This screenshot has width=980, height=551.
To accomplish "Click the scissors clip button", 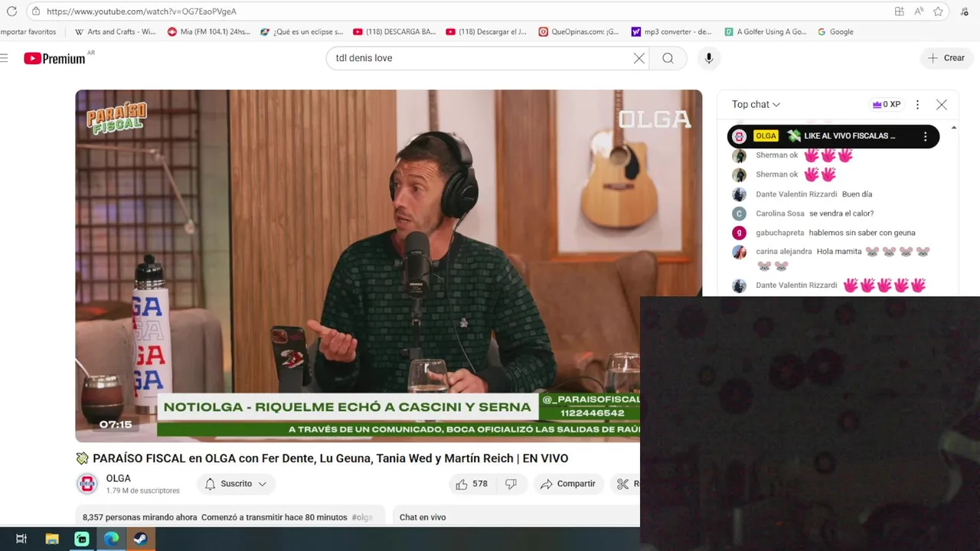I will (626, 484).
